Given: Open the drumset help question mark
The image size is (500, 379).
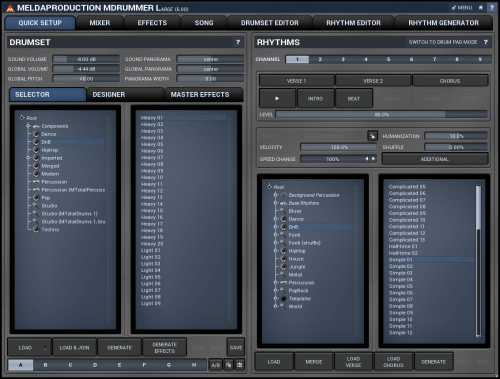Looking at the screenshot, I should [x=238, y=42].
